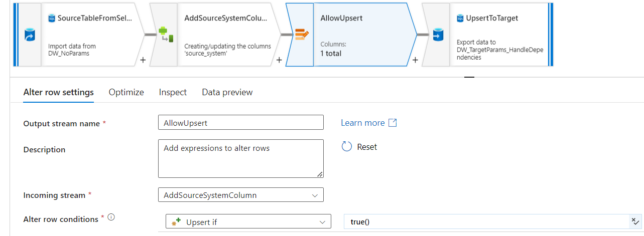Screen dimensions: 644x236
Task: Switch to the Optimize tab
Action: click(126, 92)
